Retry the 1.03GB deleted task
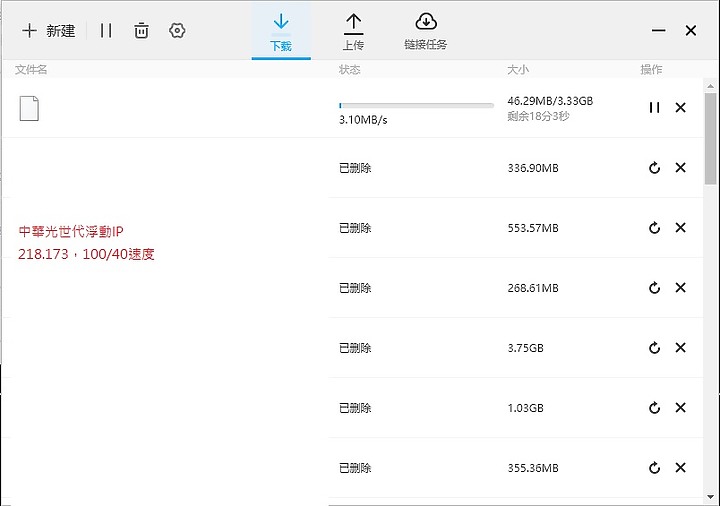 [654, 408]
